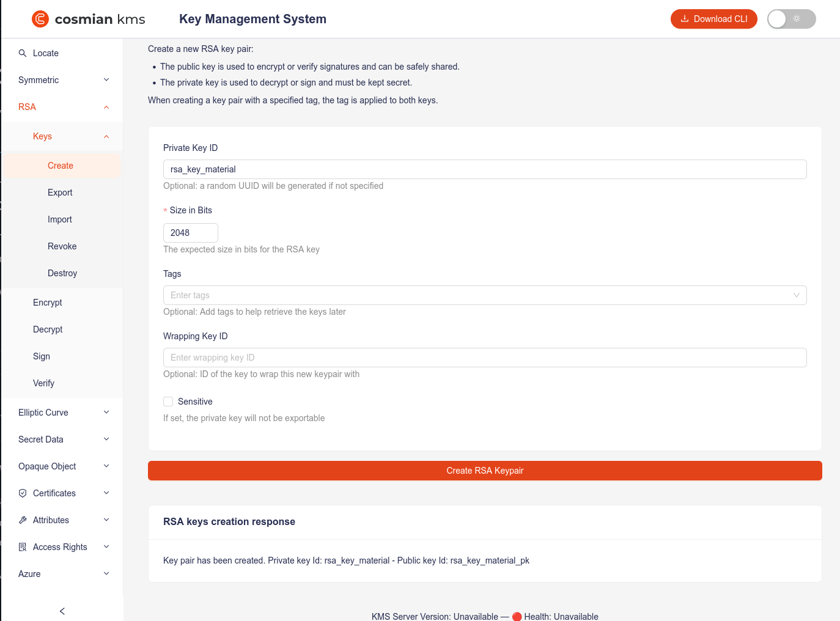Image resolution: width=840 pixels, height=621 pixels.
Task: Click the Size in Bits field
Action: coord(190,233)
